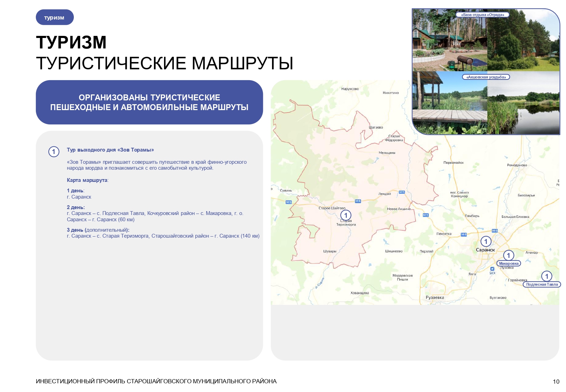
Task: Click the page number 10
Action: (556, 382)
